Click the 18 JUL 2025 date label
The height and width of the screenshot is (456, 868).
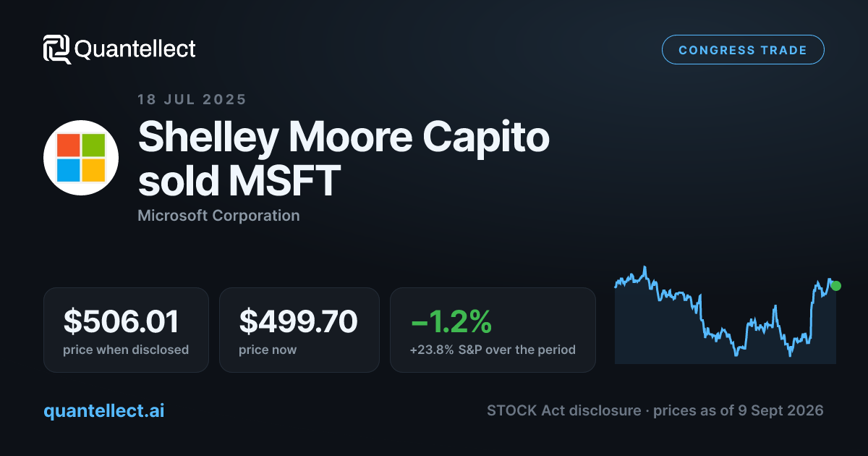coord(192,100)
